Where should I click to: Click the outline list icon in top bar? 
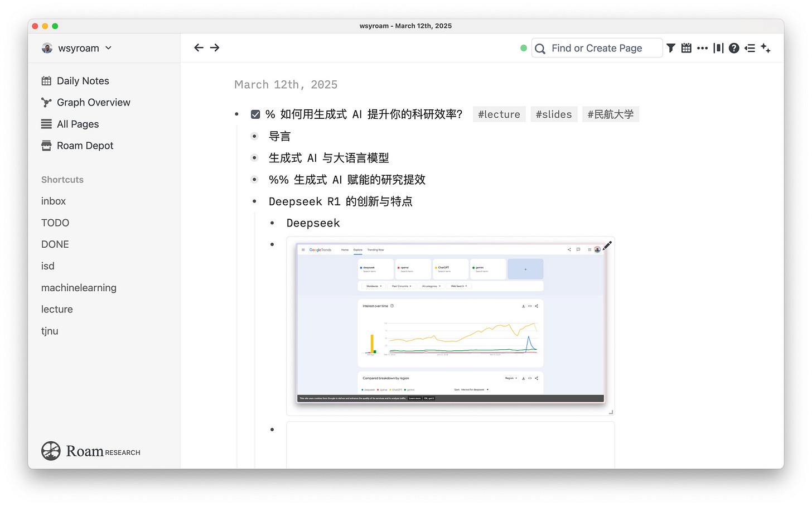click(750, 48)
